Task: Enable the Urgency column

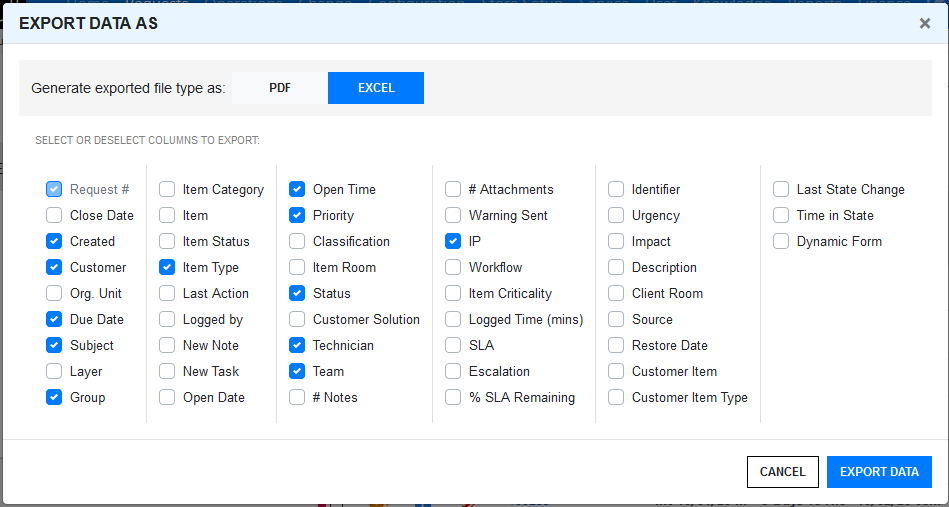Action: [616, 215]
